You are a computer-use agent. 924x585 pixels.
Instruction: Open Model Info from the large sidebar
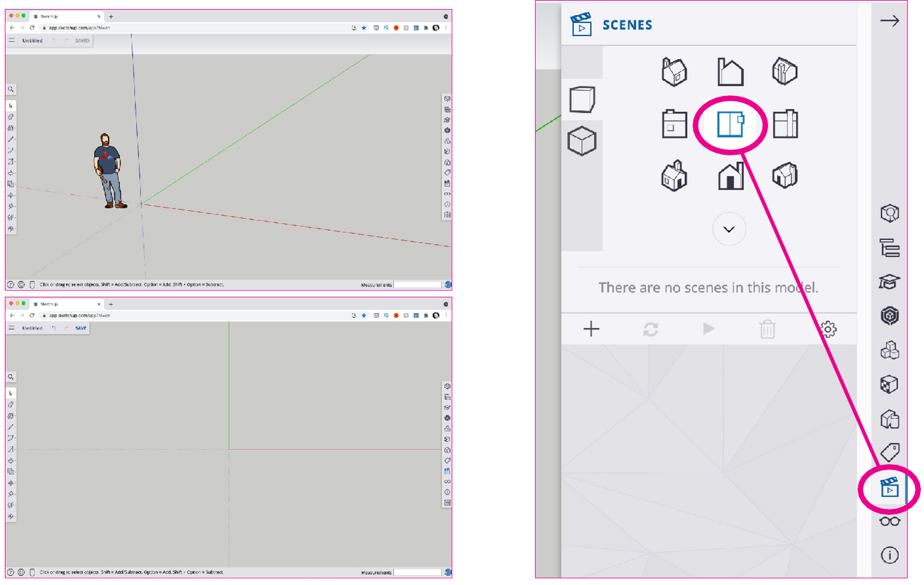click(x=890, y=555)
